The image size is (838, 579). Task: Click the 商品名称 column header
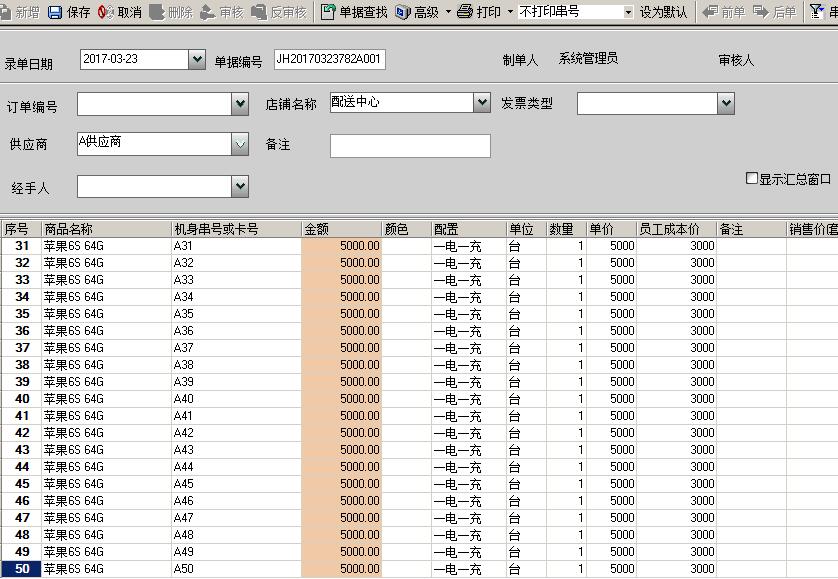click(106, 229)
